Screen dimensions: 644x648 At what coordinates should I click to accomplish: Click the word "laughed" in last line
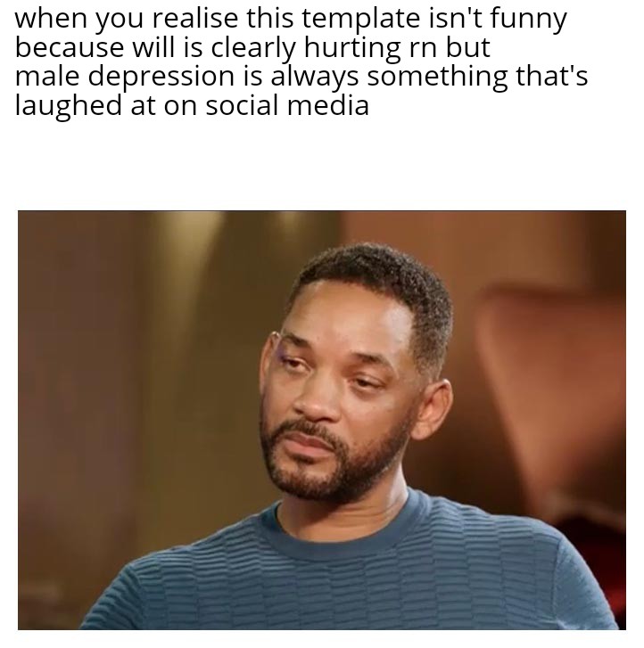coord(69,106)
